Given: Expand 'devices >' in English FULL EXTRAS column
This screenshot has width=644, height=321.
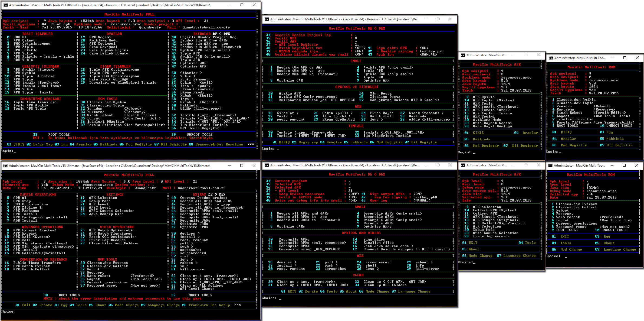Looking at the screenshot, I should coord(189,234).
